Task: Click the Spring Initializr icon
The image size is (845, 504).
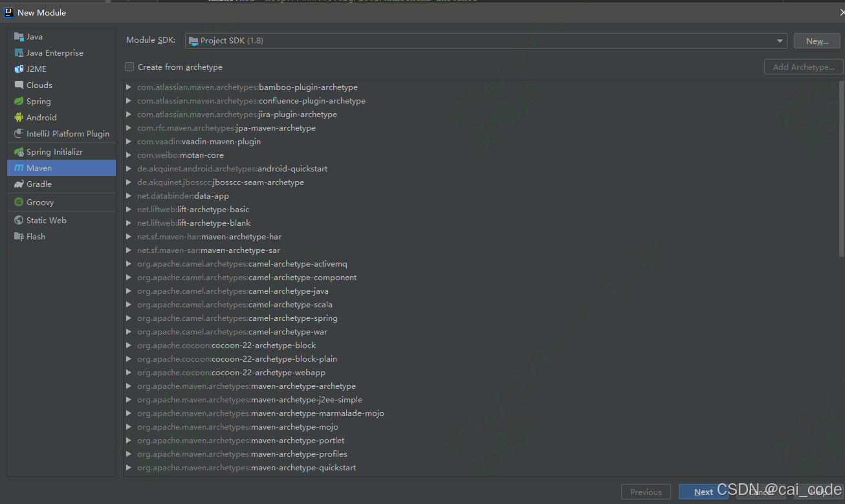Action: click(x=19, y=152)
